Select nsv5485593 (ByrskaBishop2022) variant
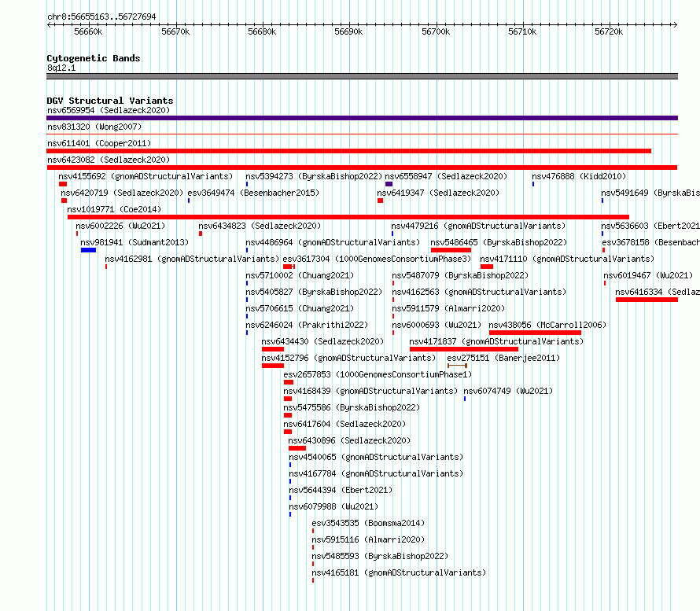Viewport: 700px width, 611px height. [380, 556]
